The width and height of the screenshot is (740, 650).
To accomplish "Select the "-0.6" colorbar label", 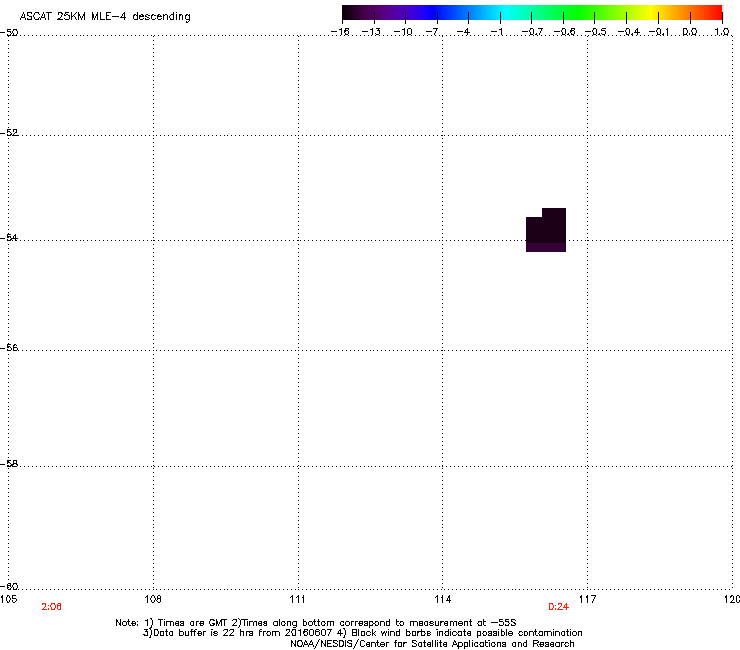I will pyautogui.click(x=564, y=32).
